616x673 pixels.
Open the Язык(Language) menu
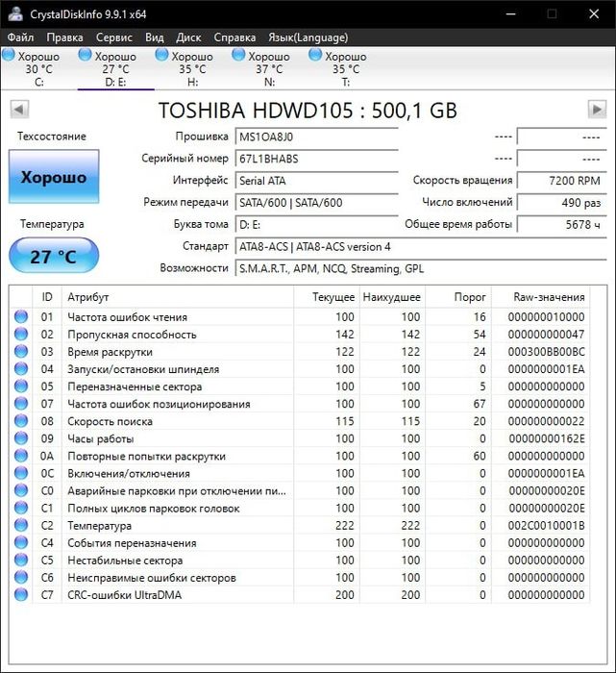click(x=308, y=37)
